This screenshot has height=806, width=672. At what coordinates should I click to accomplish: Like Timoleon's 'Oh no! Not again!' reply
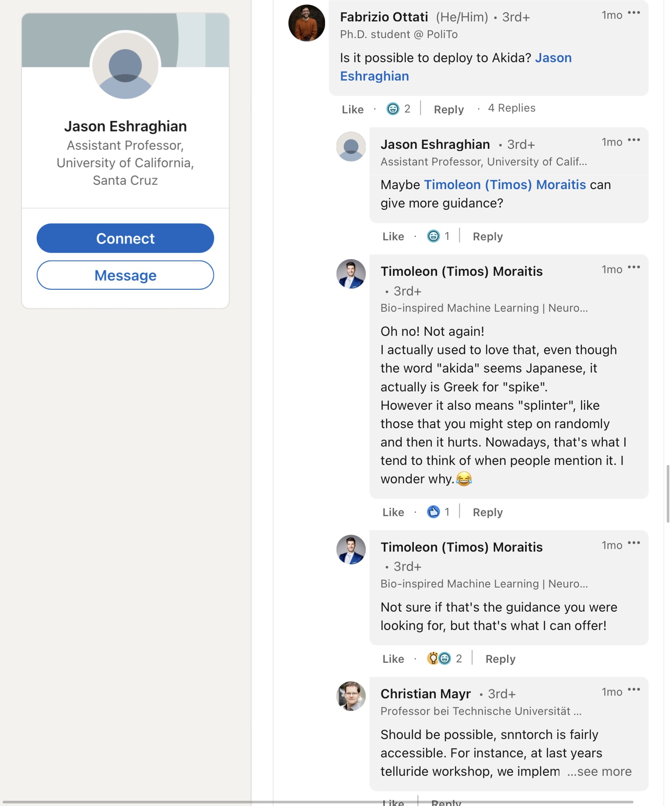tap(393, 513)
